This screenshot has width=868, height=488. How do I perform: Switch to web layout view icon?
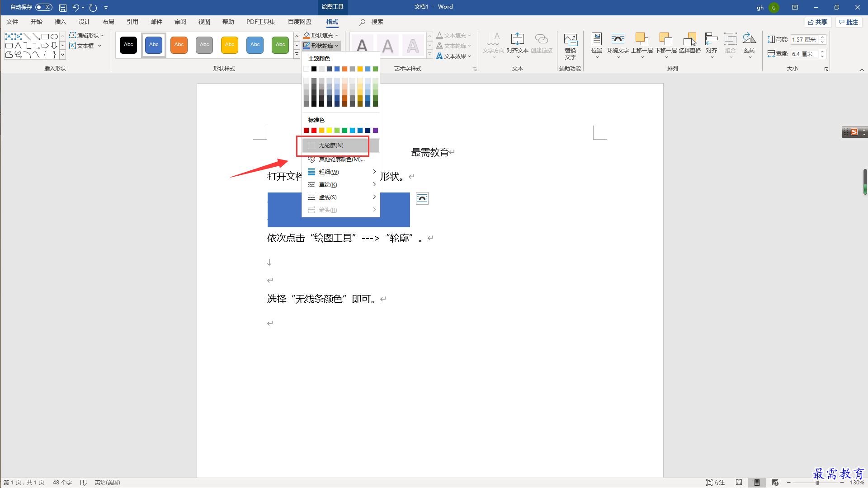pyautogui.click(x=775, y=483)
